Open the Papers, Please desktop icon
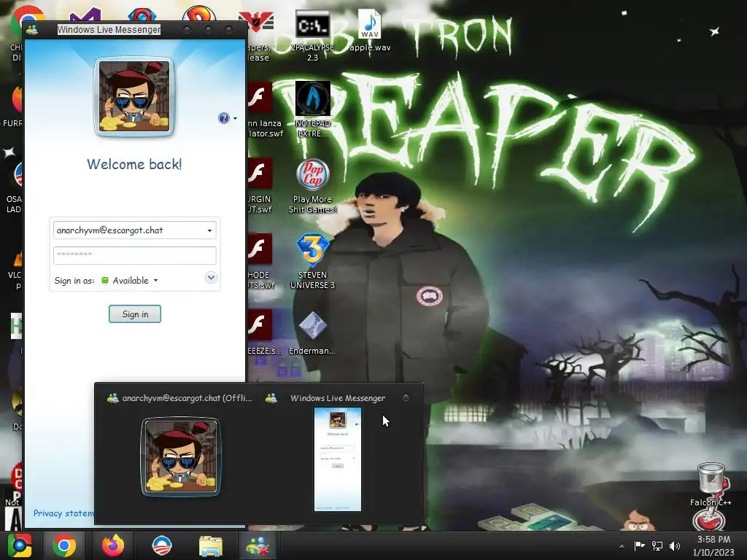This screenshot has height=560, width=747. tap(259, 36)
